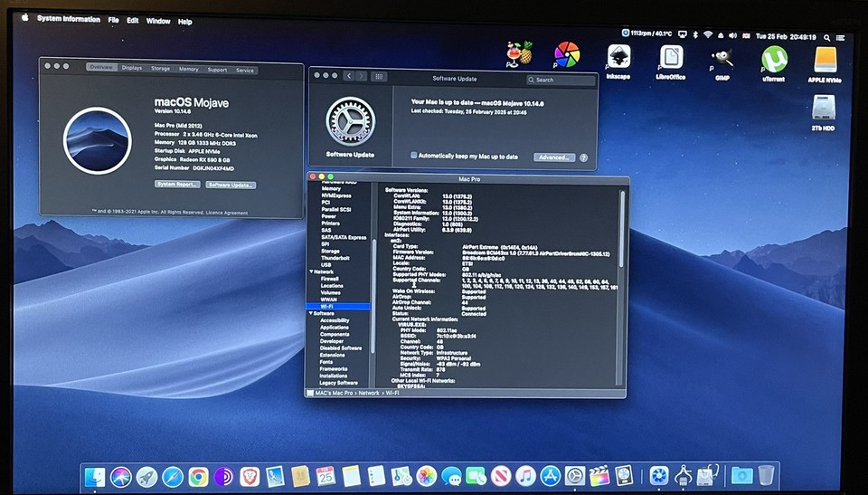Launch Siri from the Dock
Image resolution: width=868 pixels, height=495 pixels.
pyautogui.click(x=120, y=477)
